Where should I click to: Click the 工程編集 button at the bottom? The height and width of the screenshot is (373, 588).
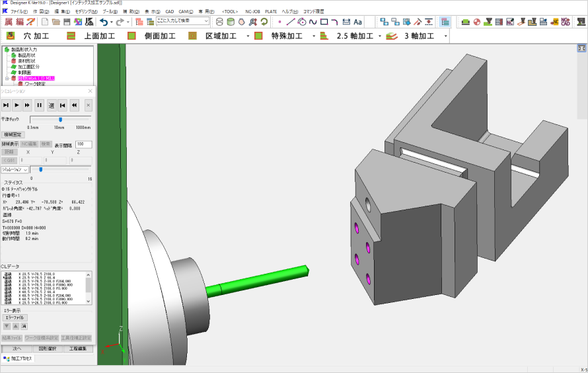[x=79, y=348]
